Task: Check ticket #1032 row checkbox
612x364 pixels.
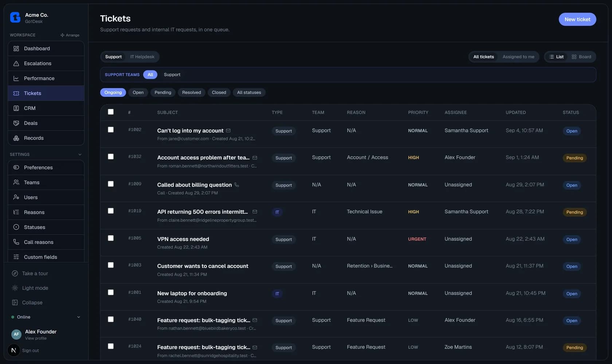Action: click(111, 157)
